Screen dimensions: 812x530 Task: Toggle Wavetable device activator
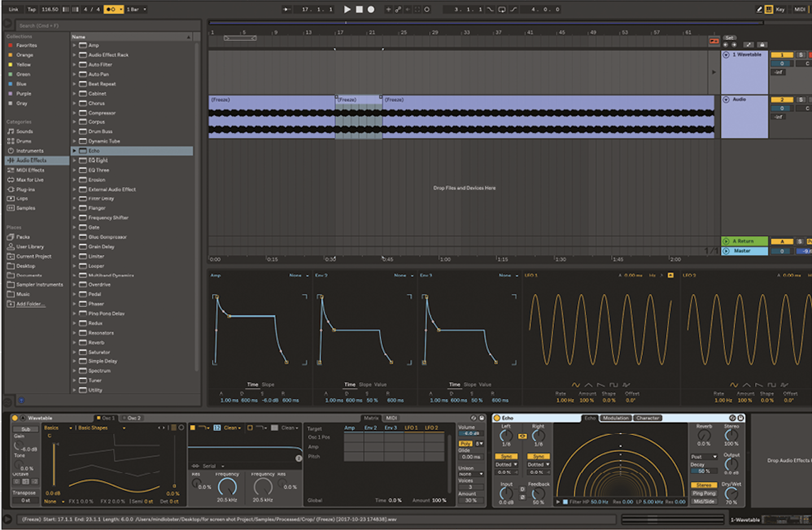[x=15, y=418]
